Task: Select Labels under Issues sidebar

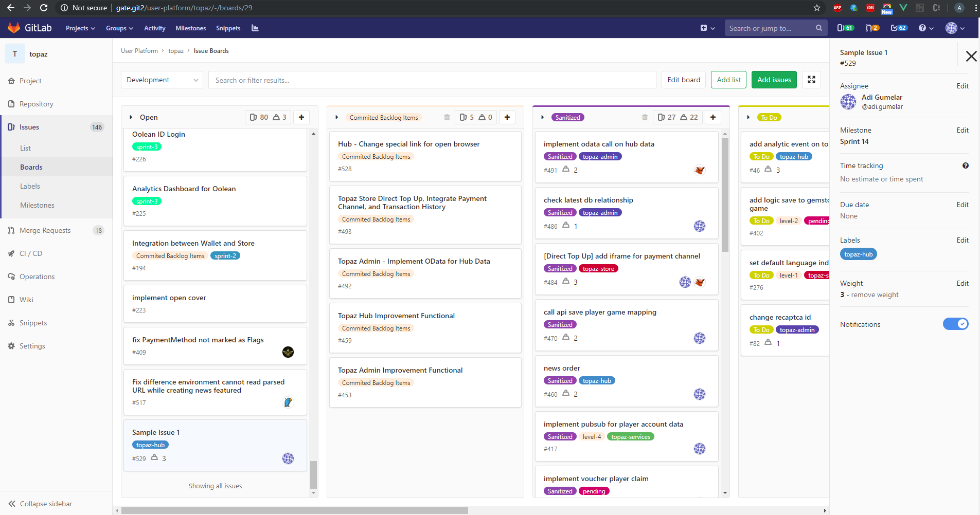Action: (x=30, y=186)
